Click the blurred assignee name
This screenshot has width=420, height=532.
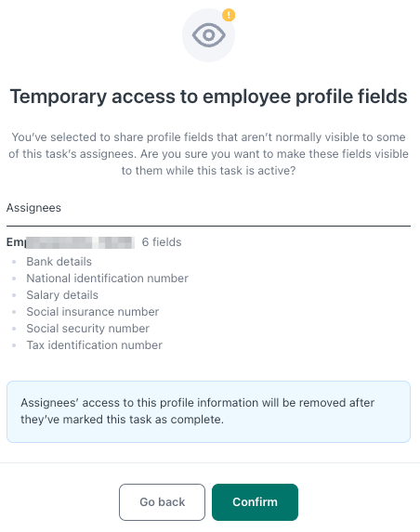71,242
